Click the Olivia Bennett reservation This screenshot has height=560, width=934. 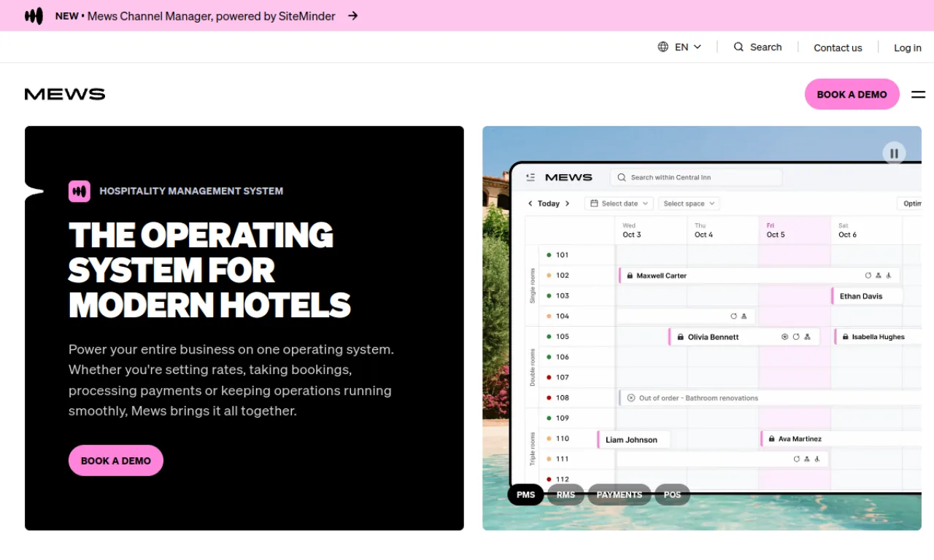pyautogui.click(x=744, y=337)
